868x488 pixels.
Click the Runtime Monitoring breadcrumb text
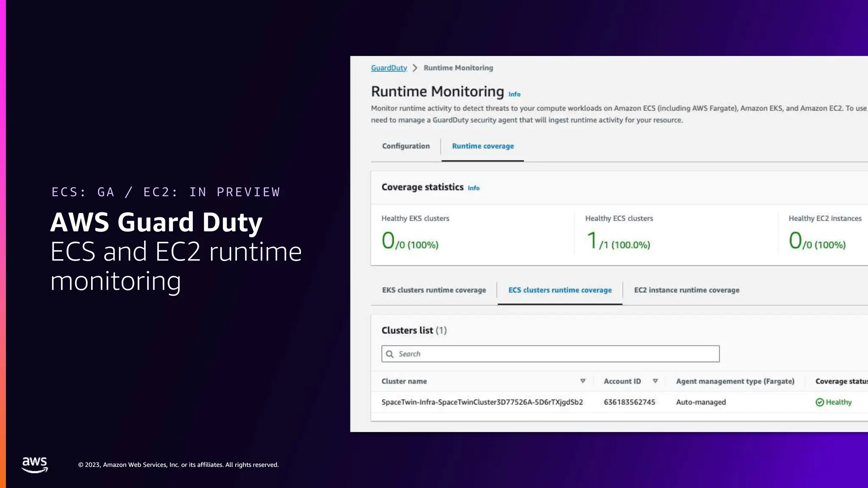[458, 68]
